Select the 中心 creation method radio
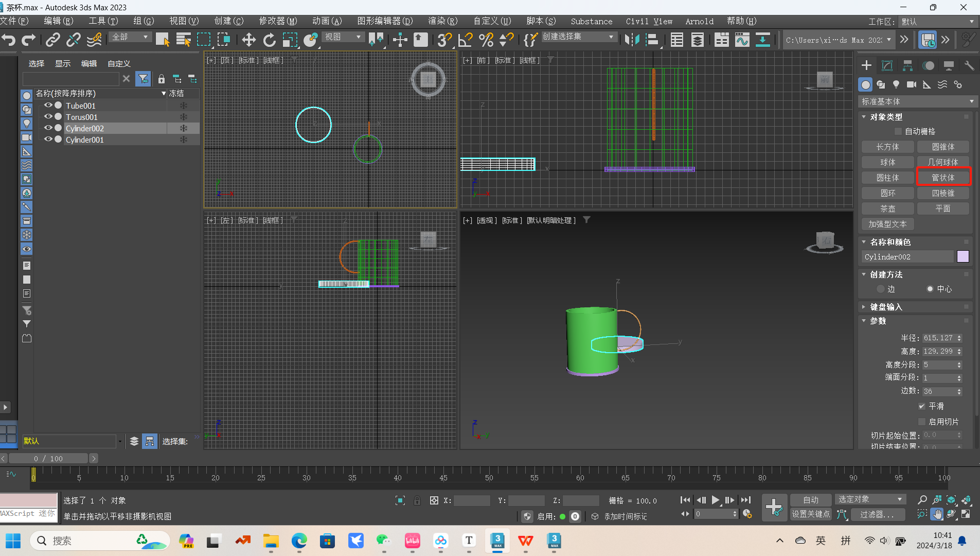This screenshot has width=980, height=556. [930, 289]
